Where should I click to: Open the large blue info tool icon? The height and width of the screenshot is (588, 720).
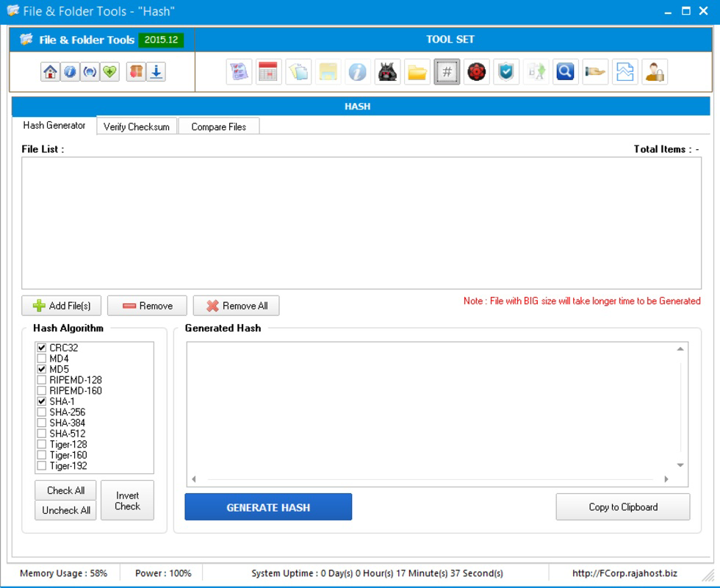358,72
